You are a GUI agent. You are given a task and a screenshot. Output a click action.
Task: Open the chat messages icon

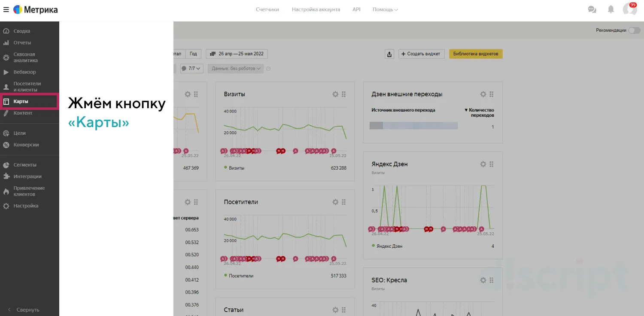(592, 9)
